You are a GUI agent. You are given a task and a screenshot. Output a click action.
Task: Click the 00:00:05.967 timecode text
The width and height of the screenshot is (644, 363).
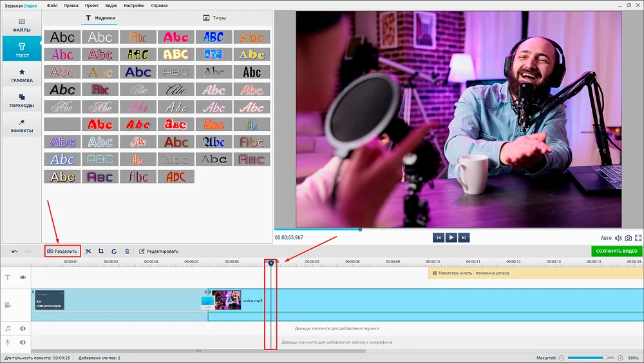point(289,238)
